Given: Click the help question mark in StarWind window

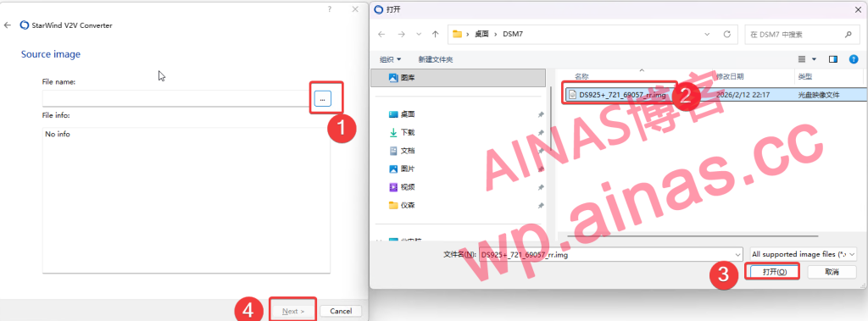Looking at the screenshot, I should pos(330,9).
